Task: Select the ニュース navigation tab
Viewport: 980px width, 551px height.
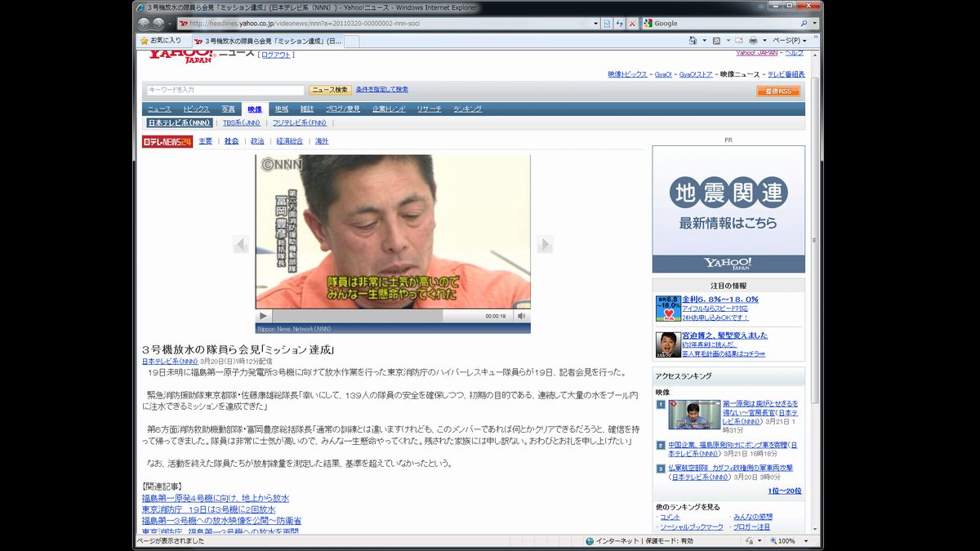Action: tap(159, 109)
